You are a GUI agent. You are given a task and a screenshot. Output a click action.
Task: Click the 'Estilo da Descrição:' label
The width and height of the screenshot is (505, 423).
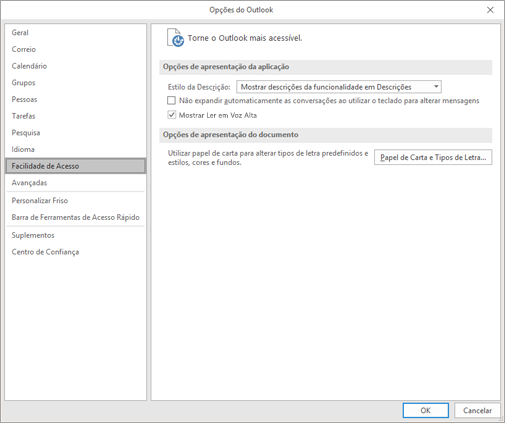click(x=199, y=87)
